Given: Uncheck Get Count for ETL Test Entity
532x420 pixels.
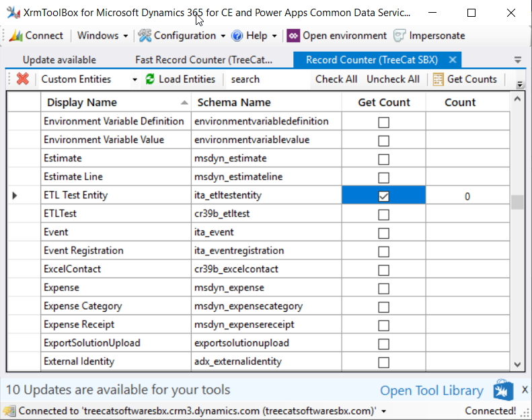Looking at the screenshot, I should point(383,196).
